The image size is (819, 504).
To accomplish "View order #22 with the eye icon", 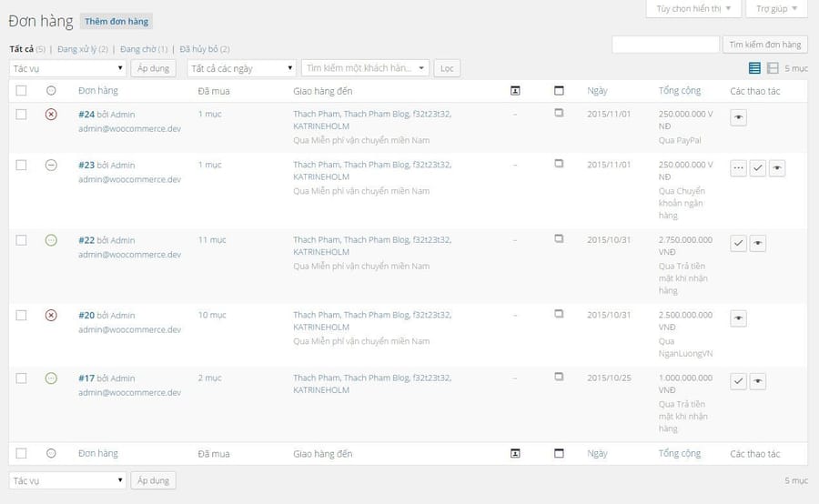I will 758,244.
